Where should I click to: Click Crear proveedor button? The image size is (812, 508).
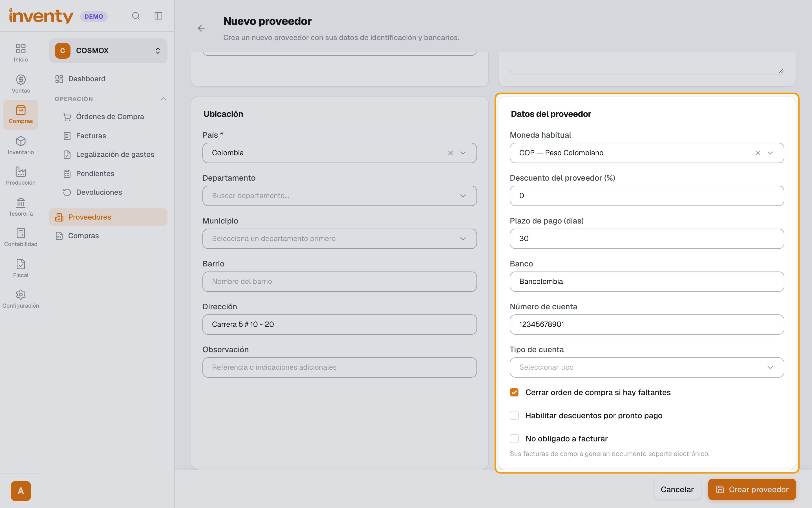(x=752, y=489)
